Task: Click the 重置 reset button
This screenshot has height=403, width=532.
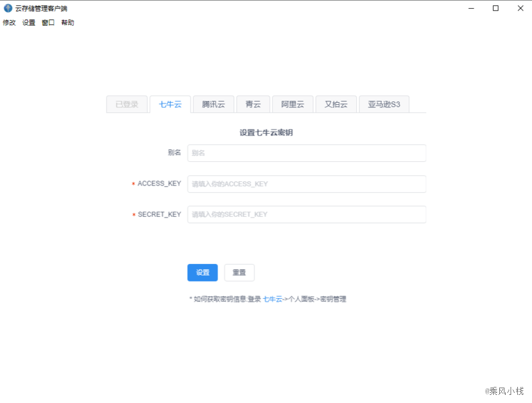Action: pyautogui.click(x=240, y=273)
